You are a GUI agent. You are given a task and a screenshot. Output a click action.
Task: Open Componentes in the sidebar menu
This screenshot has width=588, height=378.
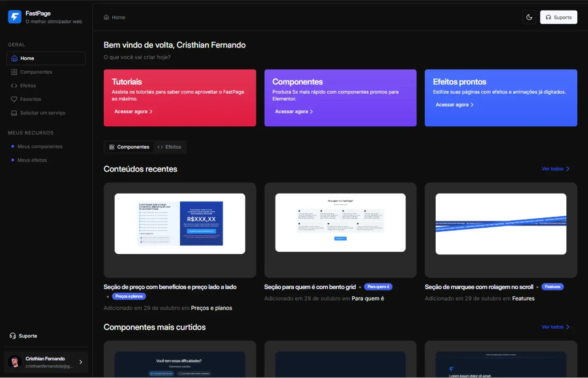pos(46,72)
